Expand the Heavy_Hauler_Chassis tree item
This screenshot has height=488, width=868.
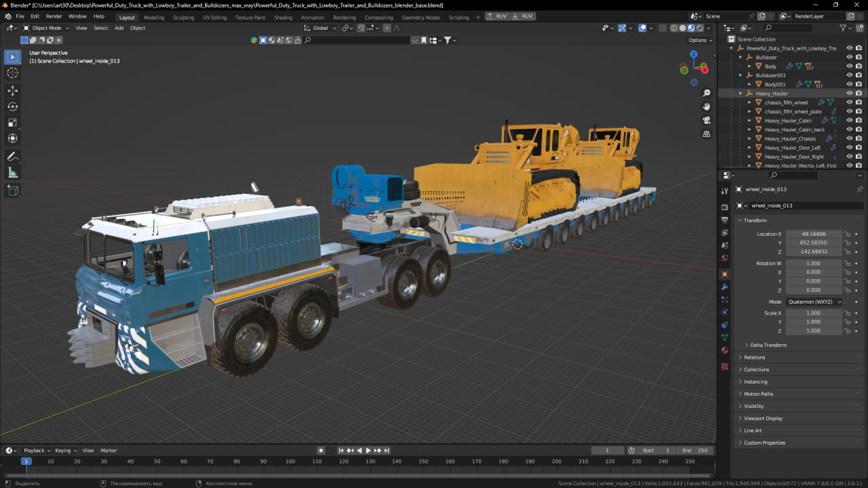pyautogui.click(x=749, y=138)
